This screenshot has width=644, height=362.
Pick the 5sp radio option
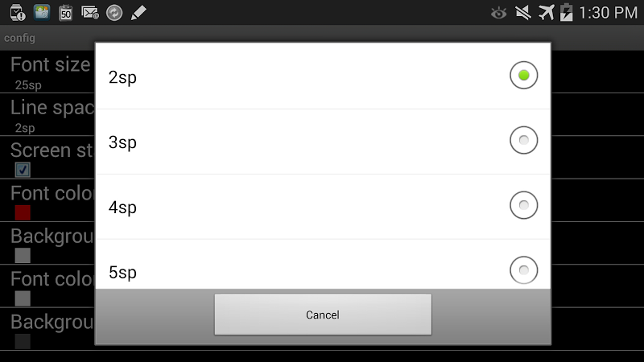pos(524,270)
